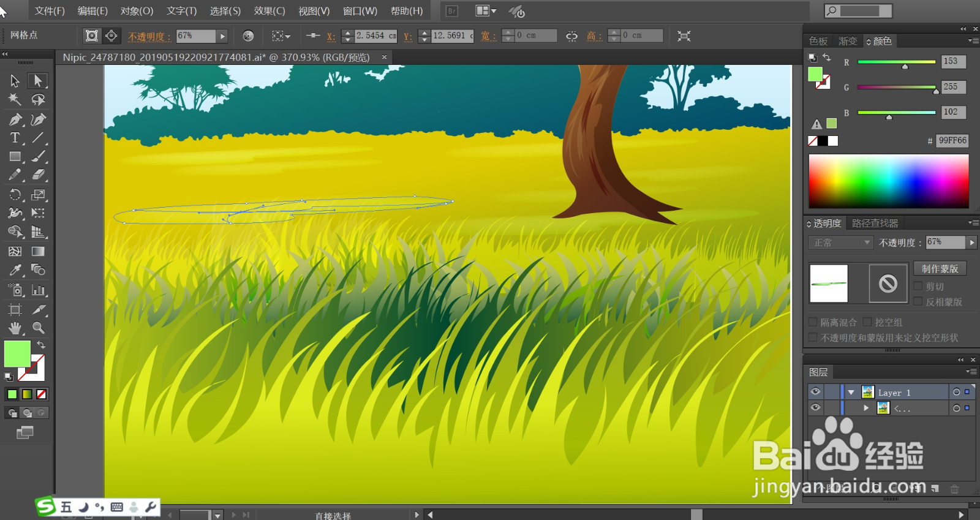The image size is (980, 520).
Task: Collapse Layer 1 disclosure triangle
Action: (x=851, y=393)
